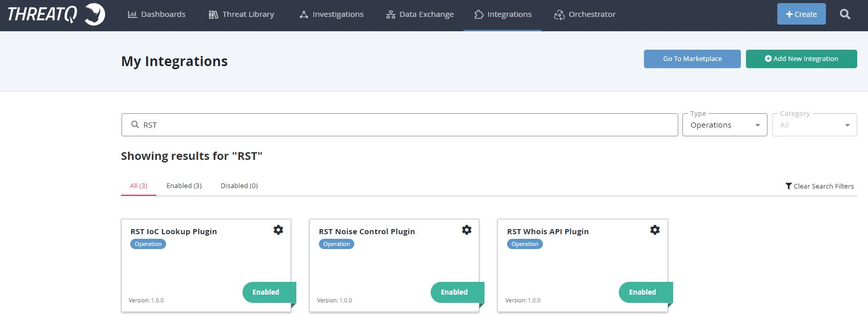The height and width of the screenshot is (329, 868).
Task: Clear the search filters
Action: point(820,186)
